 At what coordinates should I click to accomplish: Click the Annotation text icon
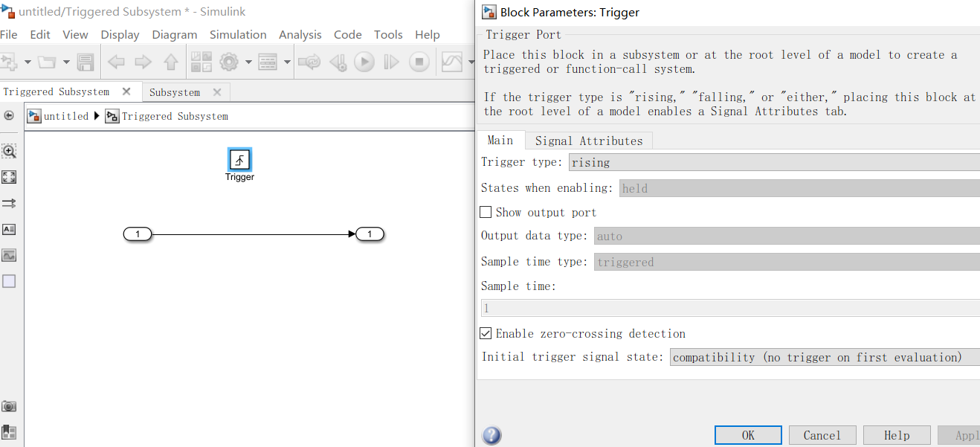pos(9,229)
